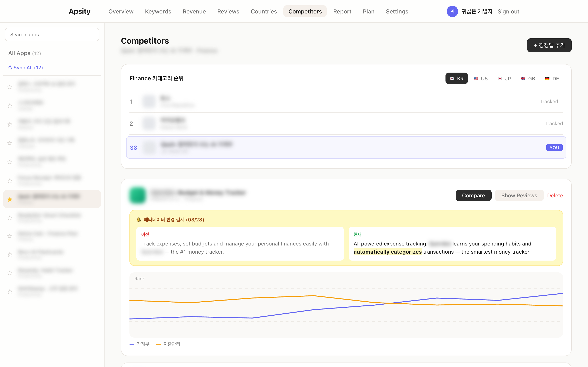Toggle favorite star on last sidebar app
The image size is (588, 367).
[10, 291]
